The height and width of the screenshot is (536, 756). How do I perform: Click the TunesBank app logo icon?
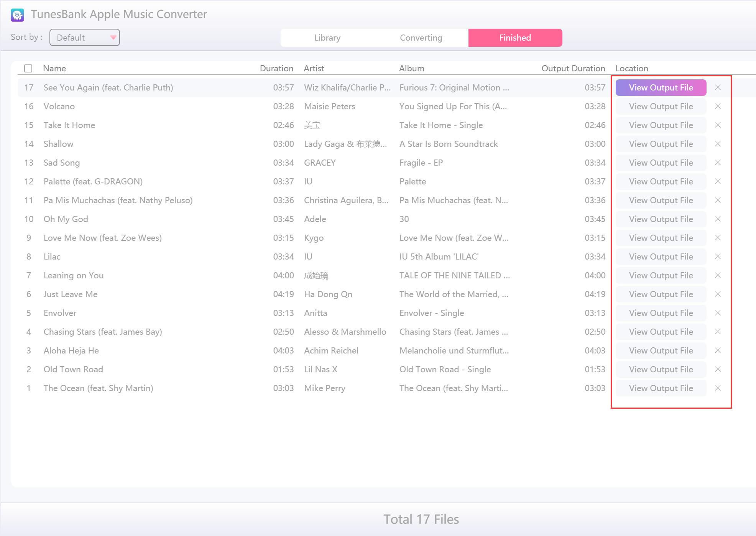click(18, 14)
